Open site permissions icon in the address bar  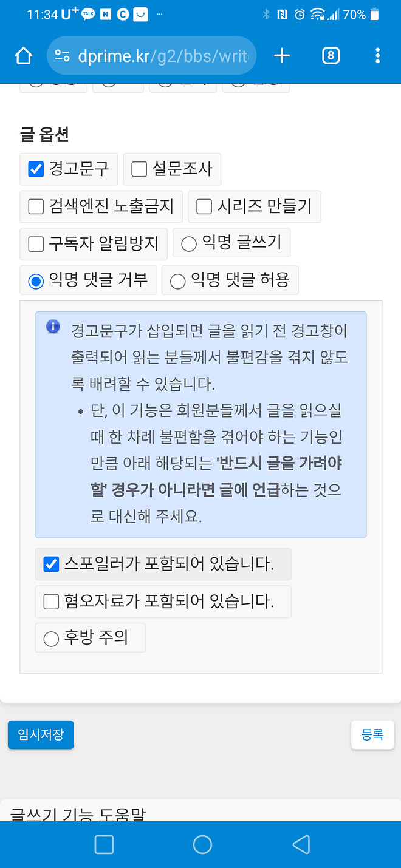point(60,55)
